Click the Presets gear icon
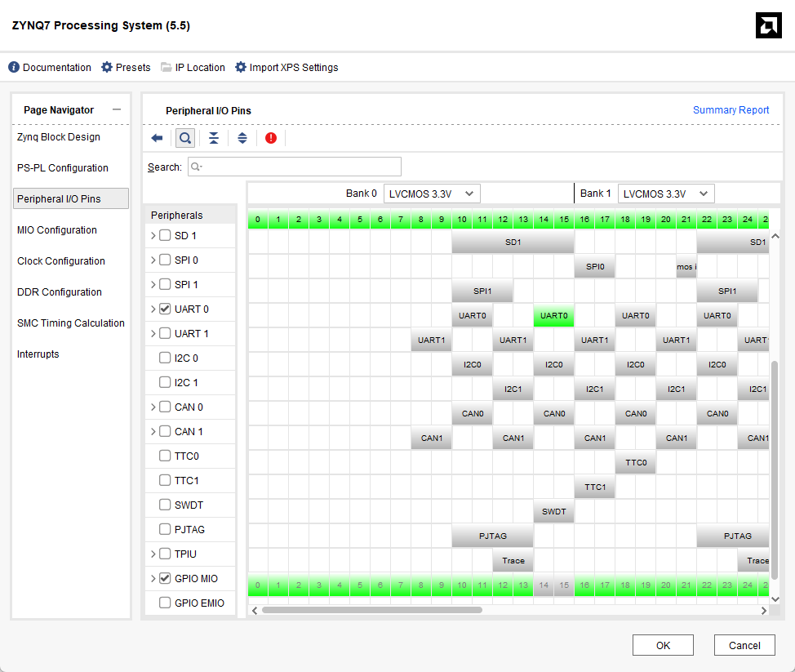The height and width of the screenshot is (672, 795). coord(106,67)
